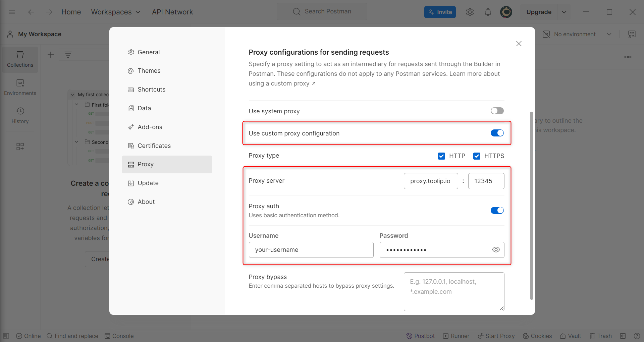Follow the 'using a custom proxy' link

pos(279,83)
